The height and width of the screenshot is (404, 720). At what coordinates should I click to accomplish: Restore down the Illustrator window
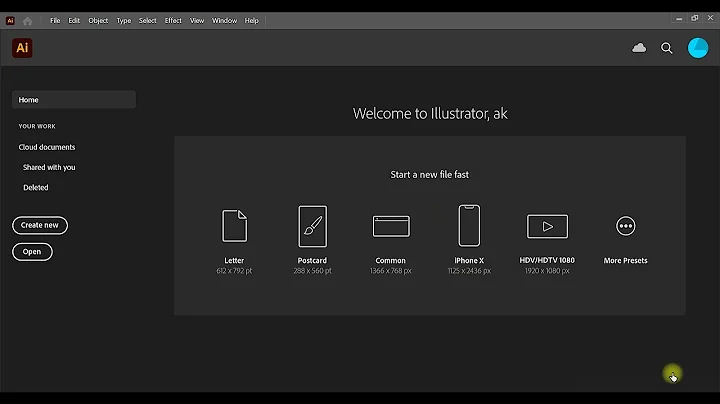(x=694, y=18)
